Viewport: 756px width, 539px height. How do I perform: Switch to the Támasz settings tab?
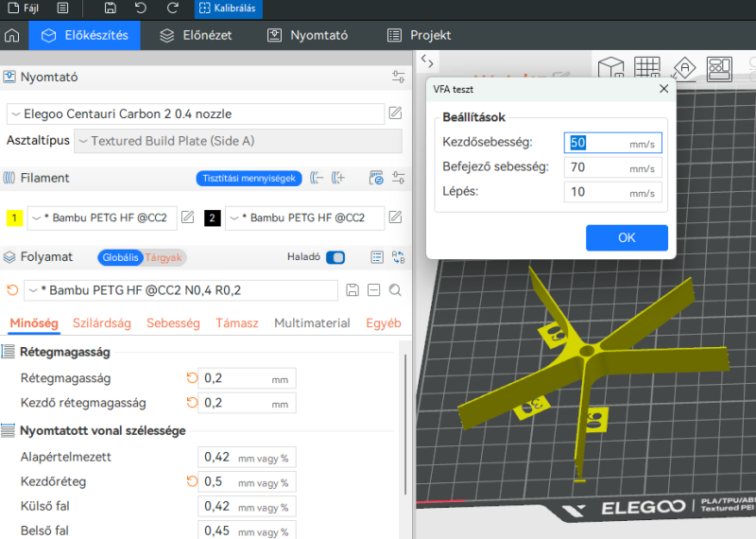click(237, 323)
